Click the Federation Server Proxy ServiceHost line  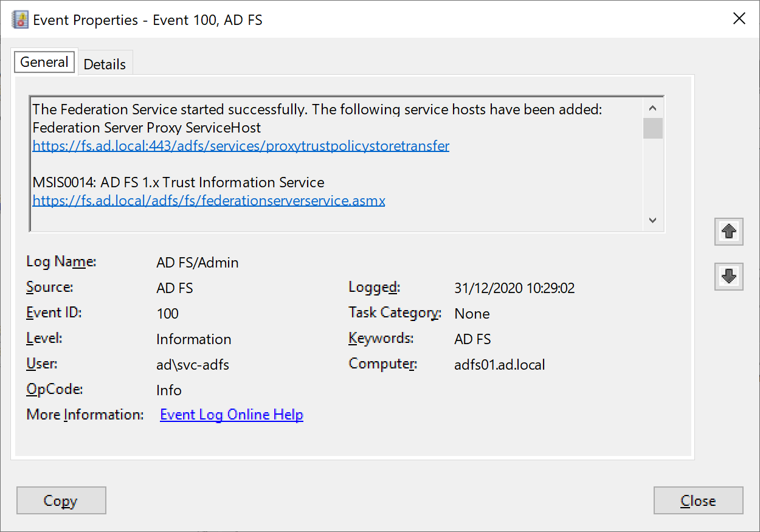click(x=147, y=128)
